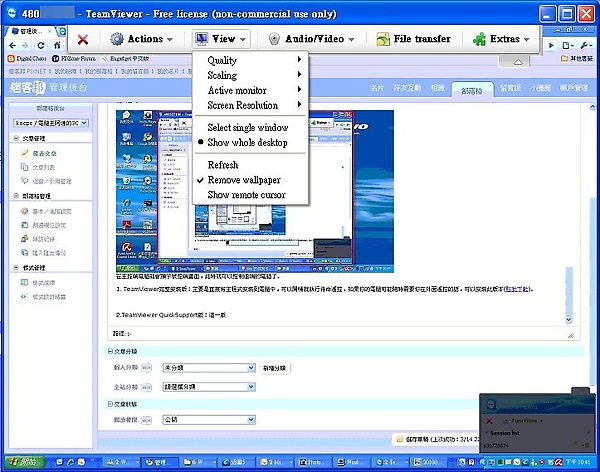Viewport: 600px width, 472px height.
Task: Choose Show whole desktop option
Action: coord(250,142)
